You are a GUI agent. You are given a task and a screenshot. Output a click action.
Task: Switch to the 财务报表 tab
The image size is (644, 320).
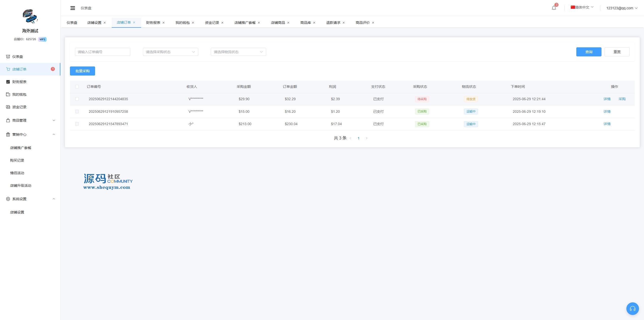pos(153,23)
